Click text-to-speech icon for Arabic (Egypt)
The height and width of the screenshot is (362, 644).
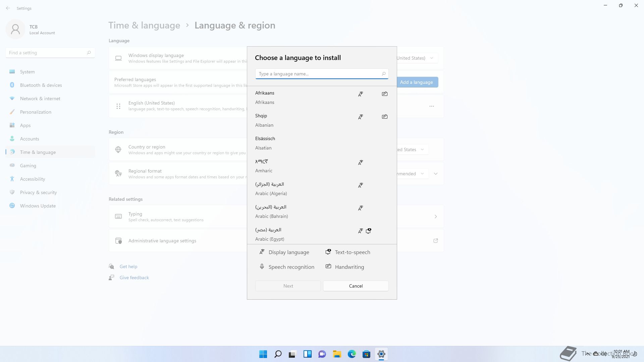click(369, 231)
